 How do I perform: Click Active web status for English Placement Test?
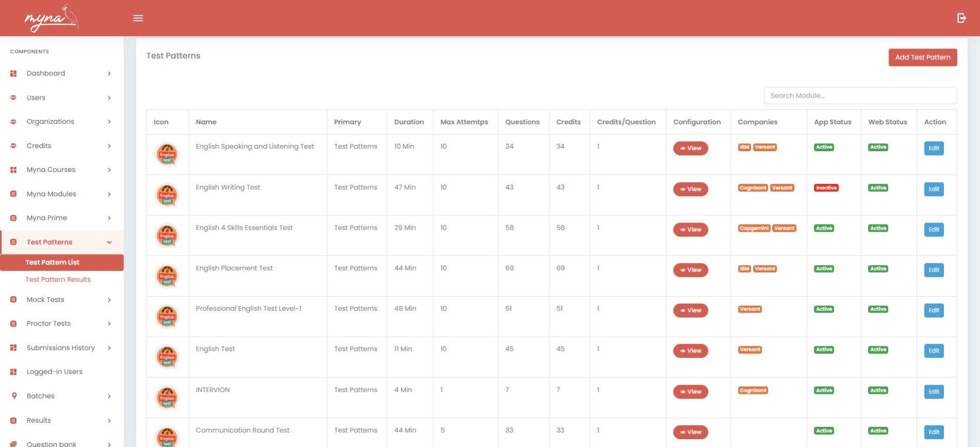click(878, 268)
